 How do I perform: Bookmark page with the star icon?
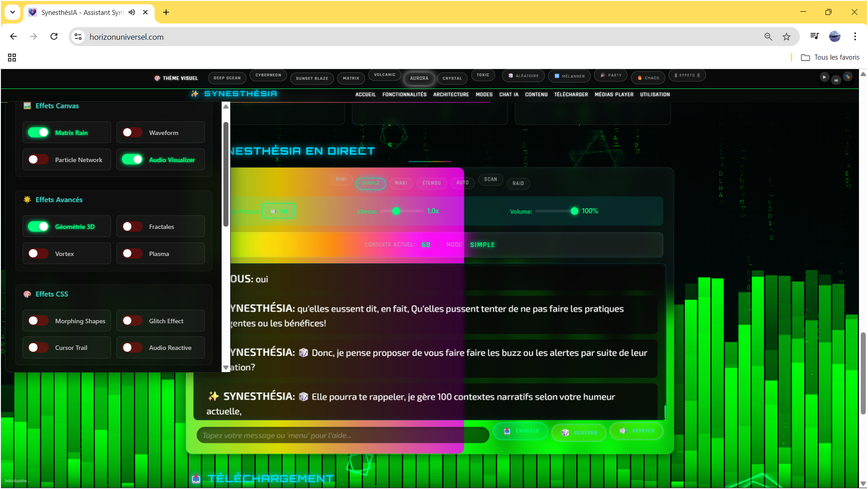tap(786, 37)
